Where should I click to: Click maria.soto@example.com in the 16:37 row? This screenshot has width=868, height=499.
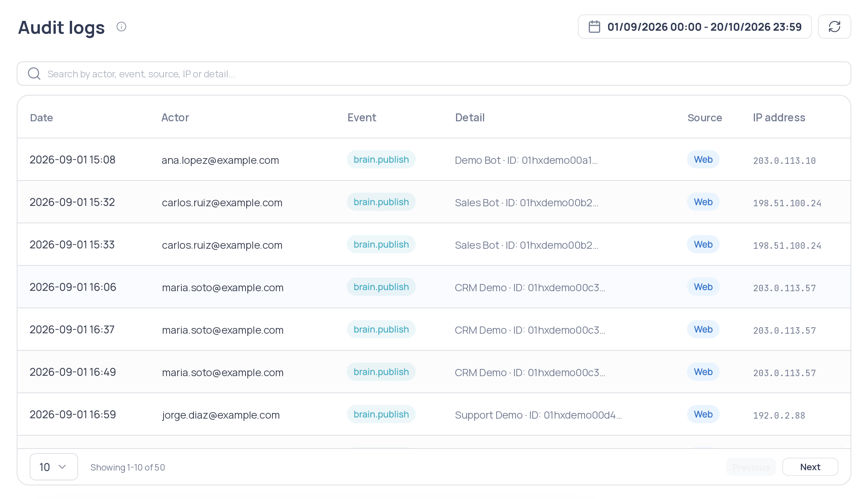pos(223,330)
